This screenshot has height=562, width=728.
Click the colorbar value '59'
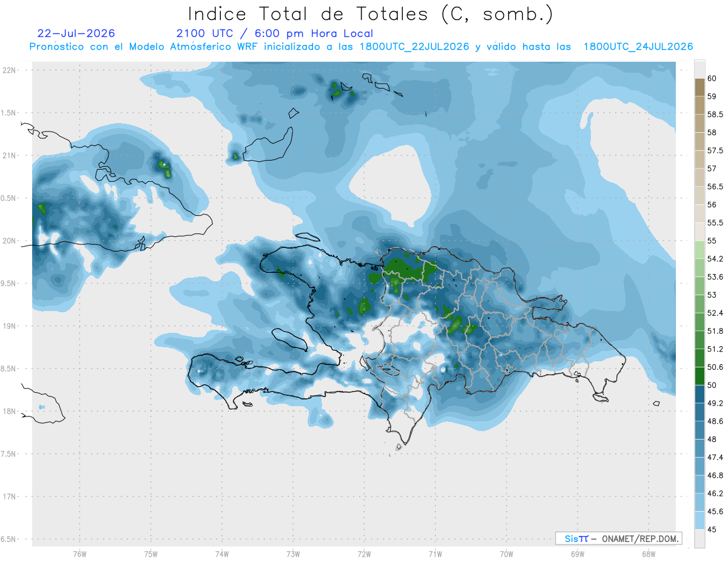pyautogui.click(x=712, y=96)
